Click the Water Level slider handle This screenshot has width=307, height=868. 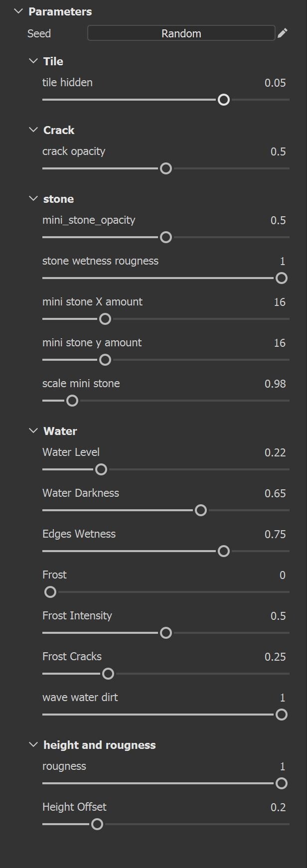[101, 469]
